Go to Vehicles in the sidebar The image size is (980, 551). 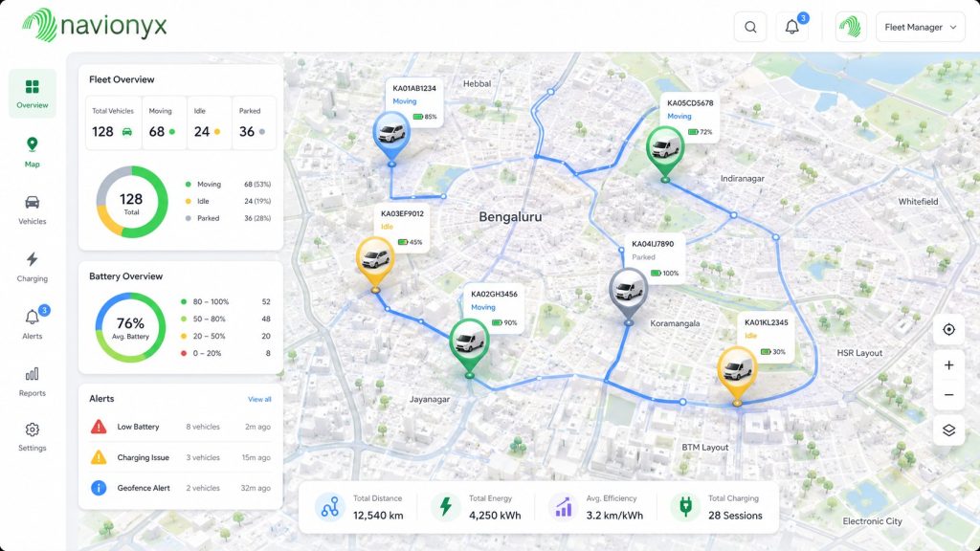(33, 209)
